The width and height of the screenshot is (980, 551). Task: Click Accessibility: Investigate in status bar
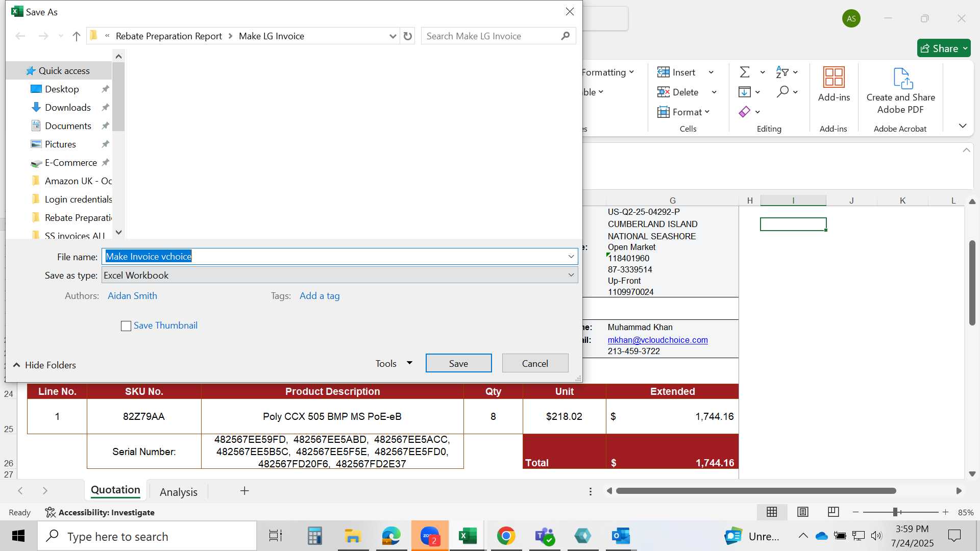pyautogui.click(x=100, y=512)
